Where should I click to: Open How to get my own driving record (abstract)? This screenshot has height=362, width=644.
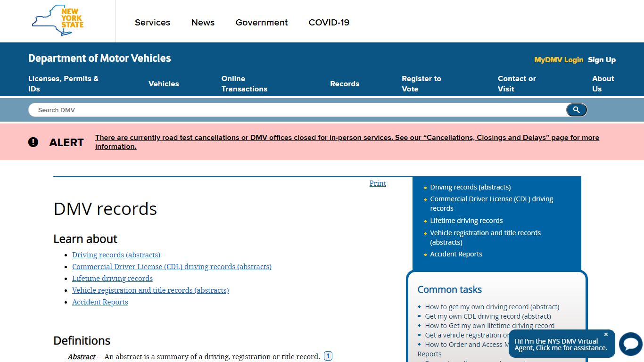[492, 307]
